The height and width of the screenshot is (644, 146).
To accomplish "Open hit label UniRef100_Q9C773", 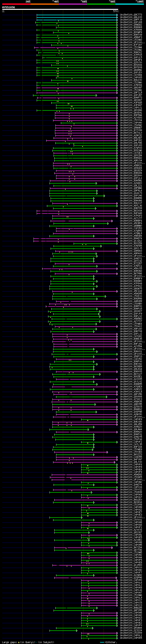I will [x=131, y=15].
